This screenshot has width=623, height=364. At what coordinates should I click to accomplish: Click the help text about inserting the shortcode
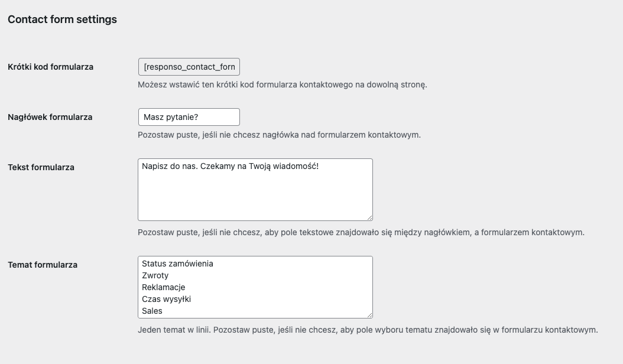pos(282,84)
